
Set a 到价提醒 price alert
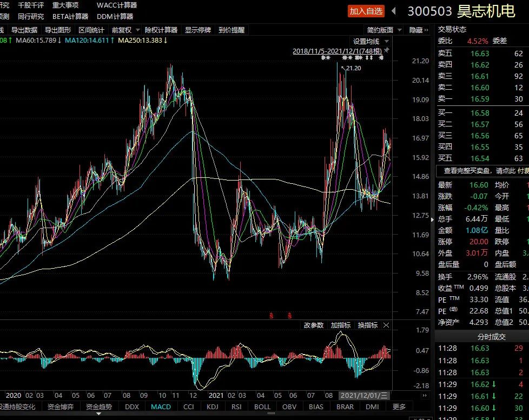pyautogui.click(x=232, y=30)
